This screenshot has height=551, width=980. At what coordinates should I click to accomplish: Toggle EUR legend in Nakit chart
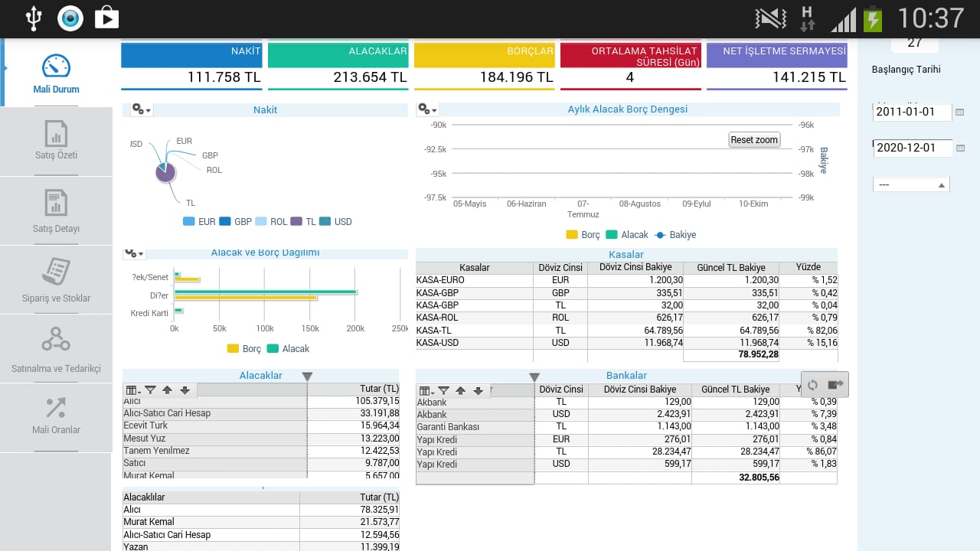click(x=199, y=222)
